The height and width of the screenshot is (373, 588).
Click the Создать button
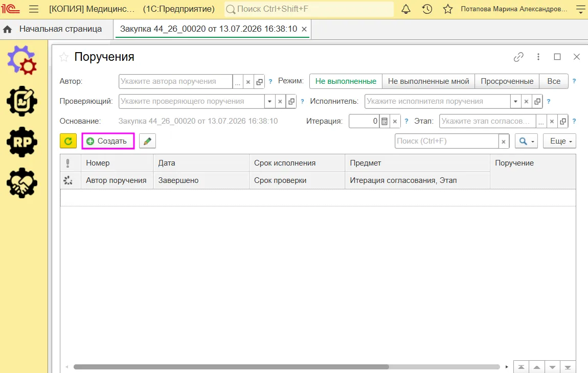pyautogui.click(x=107, y=141)
